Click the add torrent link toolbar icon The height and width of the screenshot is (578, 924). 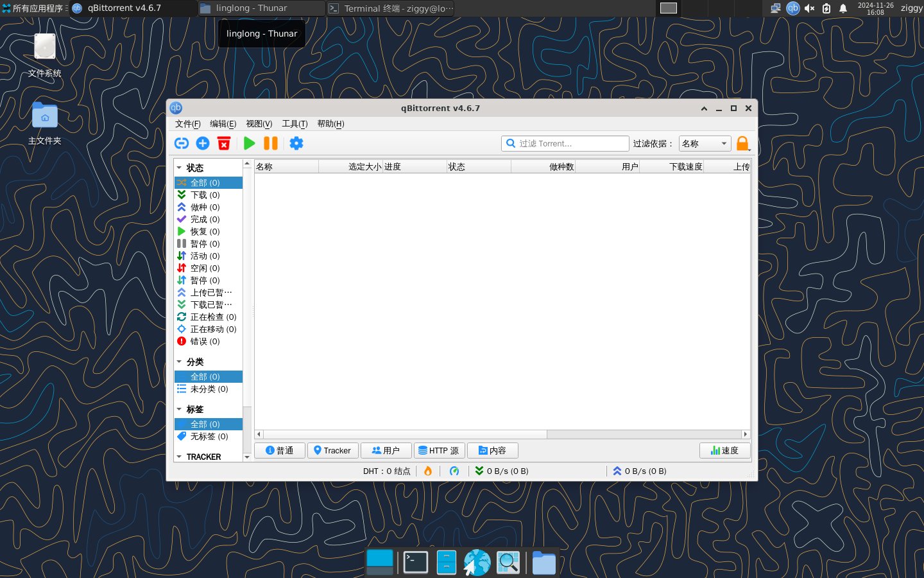pyautogui.click(x=182, y=143)
